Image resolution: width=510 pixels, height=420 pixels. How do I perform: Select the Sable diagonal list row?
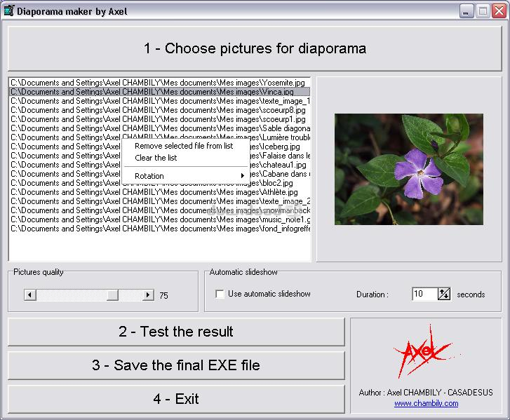(159, 128)
